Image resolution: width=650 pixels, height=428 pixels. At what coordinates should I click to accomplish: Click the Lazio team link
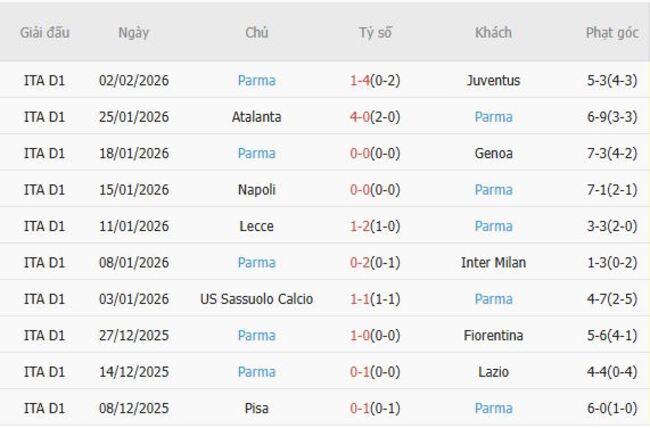click(x=493, y=372)
